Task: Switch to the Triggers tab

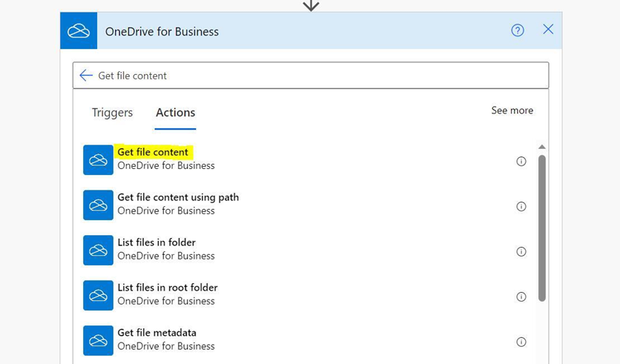Action: (112, 113)
